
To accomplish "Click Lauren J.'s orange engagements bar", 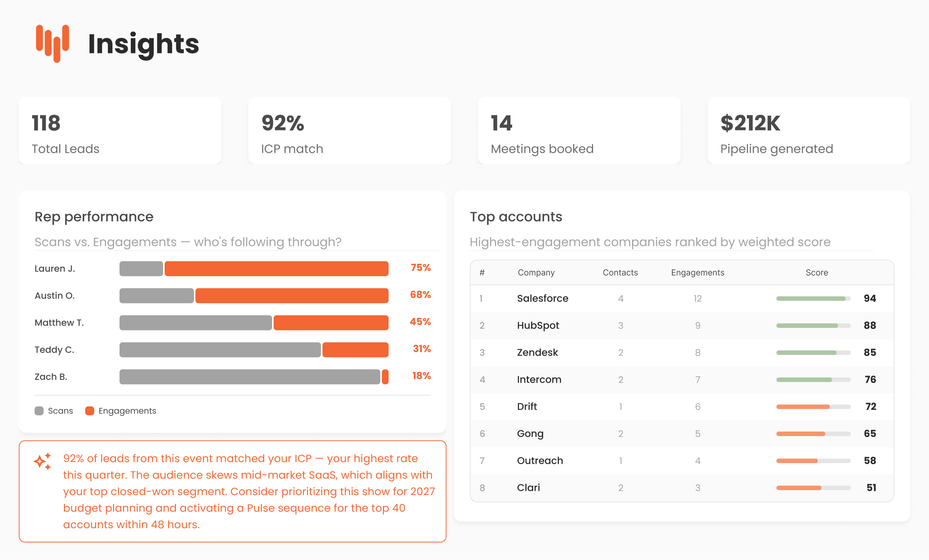I will pos(276,269).
